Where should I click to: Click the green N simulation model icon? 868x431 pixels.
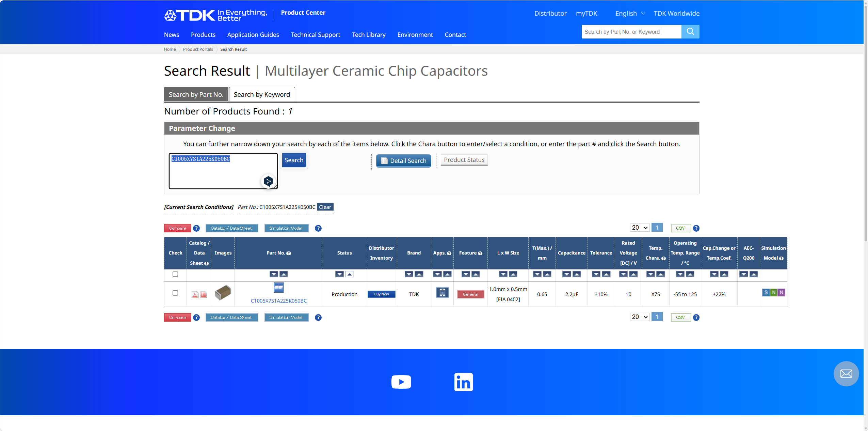[774, 292]
